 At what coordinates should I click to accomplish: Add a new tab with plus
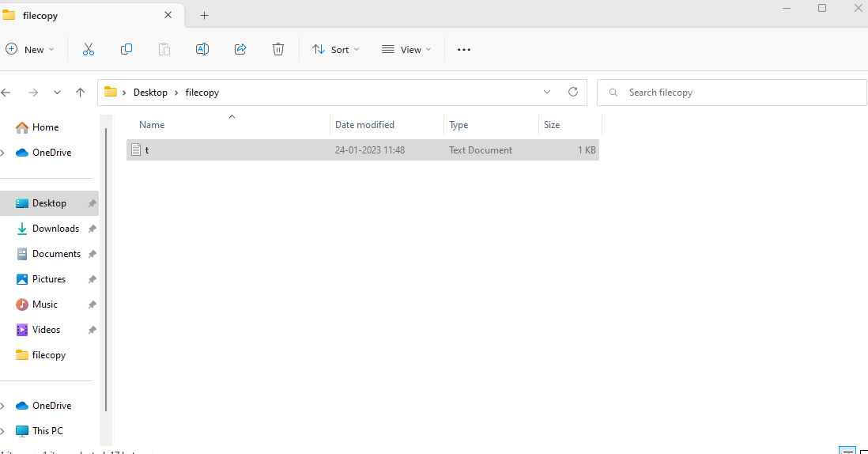point(204,16)
